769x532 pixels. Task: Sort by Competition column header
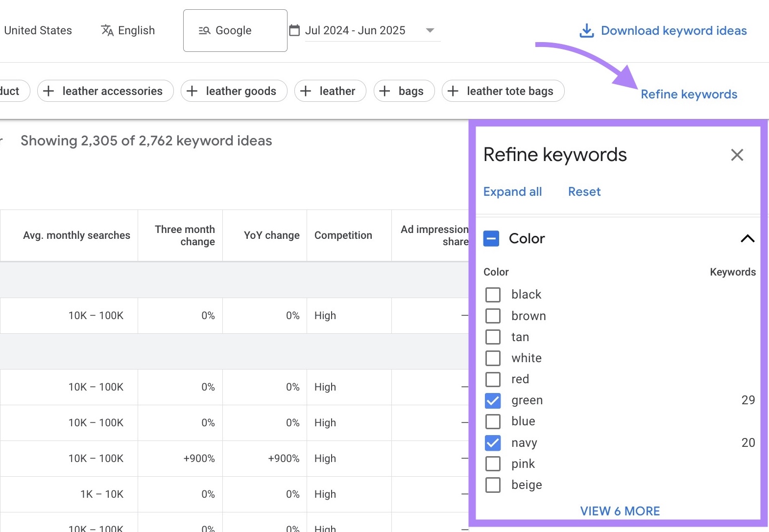tap(343, 235)
